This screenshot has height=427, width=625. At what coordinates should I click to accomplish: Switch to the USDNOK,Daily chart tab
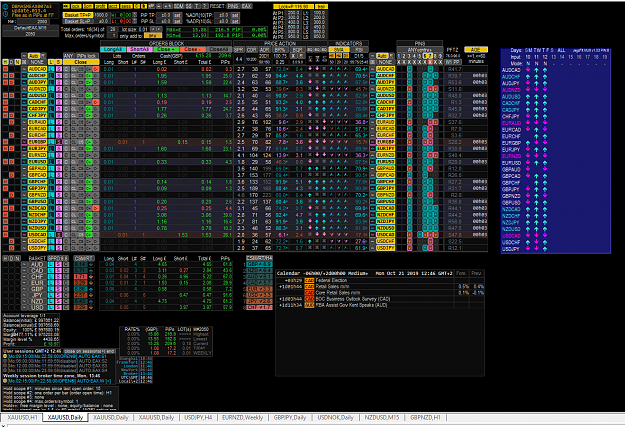[335, 417]
